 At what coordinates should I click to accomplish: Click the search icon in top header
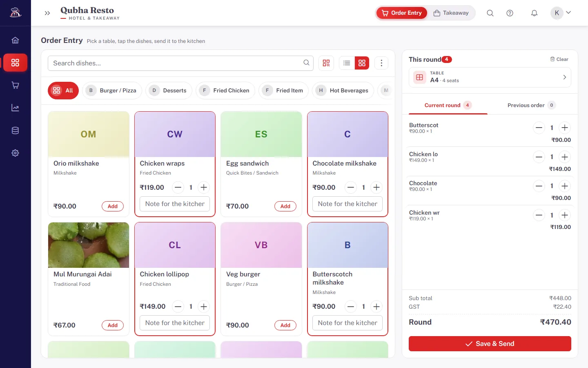[490, 13]
